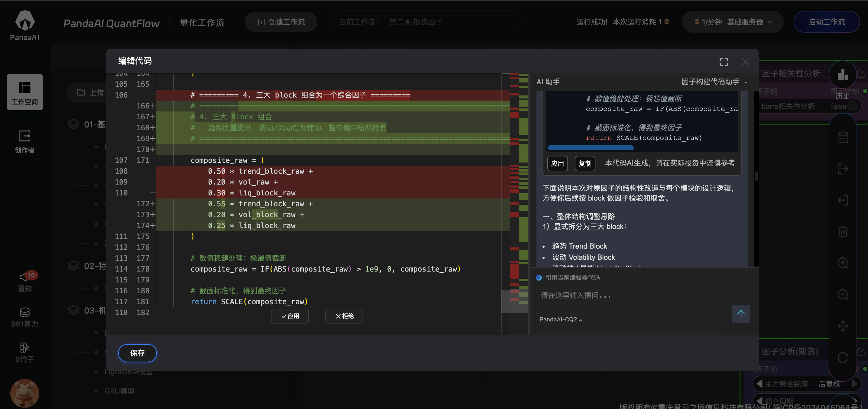Click the export arrow icon in right toolbar
The height and width of the screenshot is (409, 868).
coord(842,169)
